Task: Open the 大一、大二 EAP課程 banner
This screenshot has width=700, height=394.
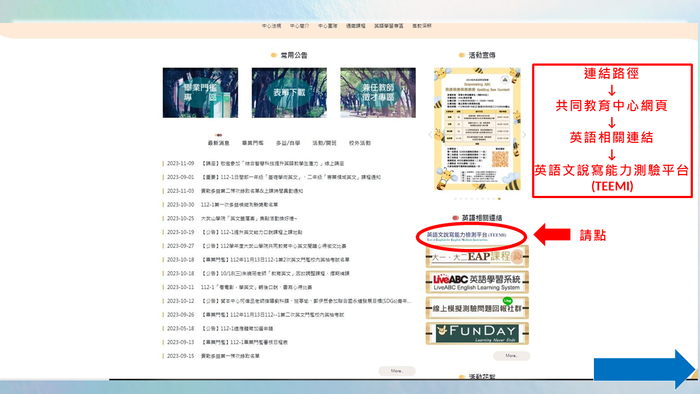Action: coord(477,257)
